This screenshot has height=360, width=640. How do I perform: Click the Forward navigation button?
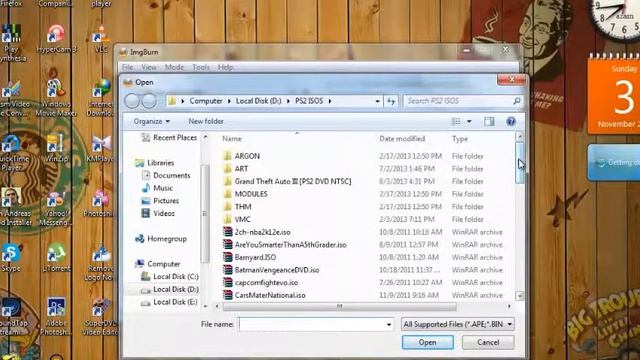[x=149, y=101]
